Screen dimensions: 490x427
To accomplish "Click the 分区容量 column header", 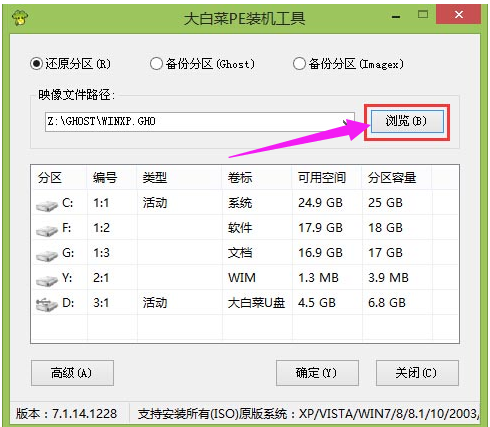I will pyautogui.click(x=397, y=177).
